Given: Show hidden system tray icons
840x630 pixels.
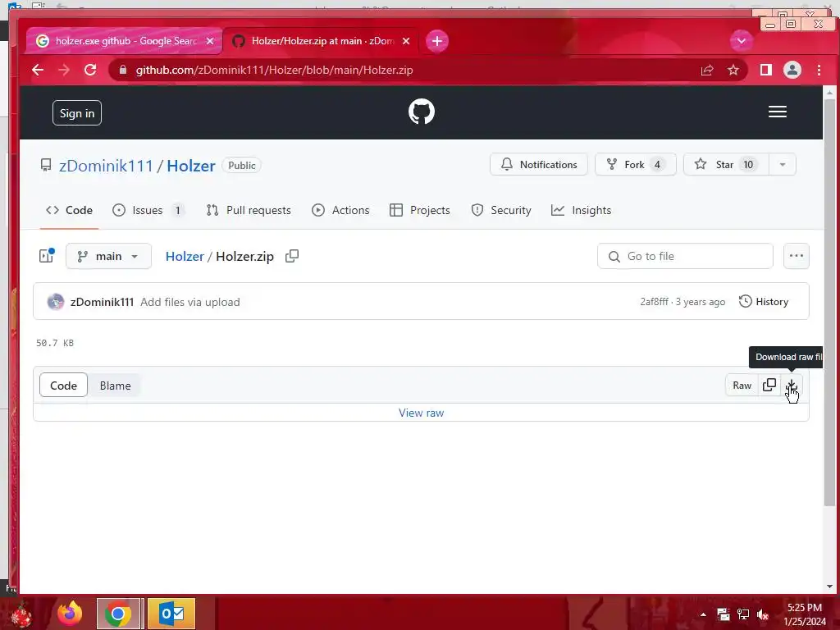Looking at the screenshot, I should pyautogui.click(x=703, y=614).
